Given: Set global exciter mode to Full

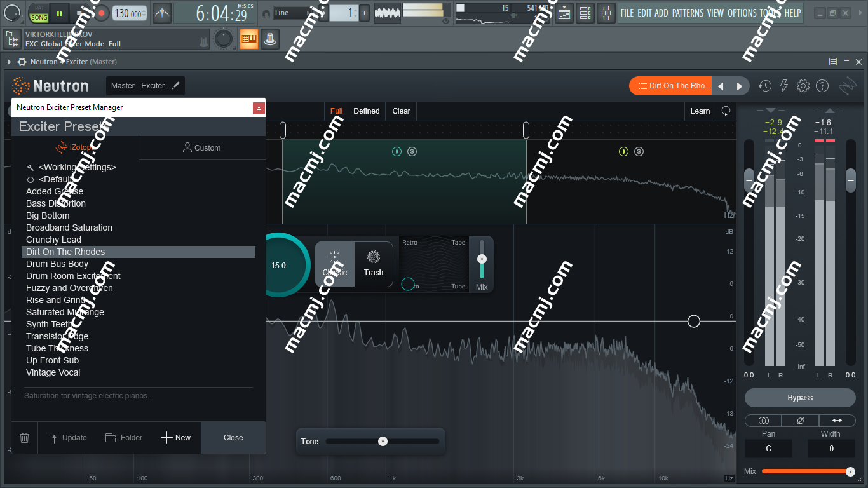Looking at the screenshot, I should (x=337, y=111).
